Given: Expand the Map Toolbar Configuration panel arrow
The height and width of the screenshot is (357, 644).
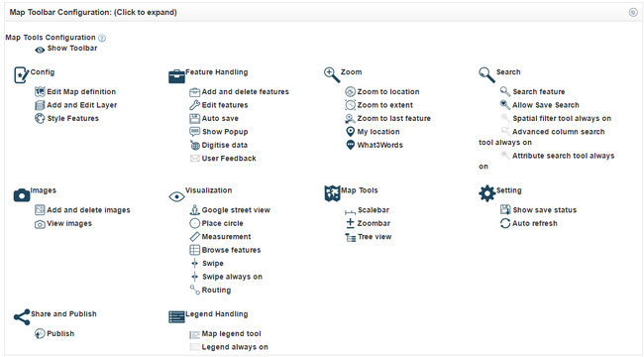Looking at the screenshot, I should click(x=633, y=12).
